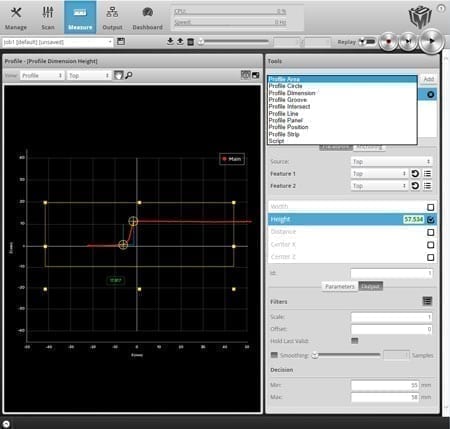
Task: Select the pan hand tool
Action: point(118,75)
